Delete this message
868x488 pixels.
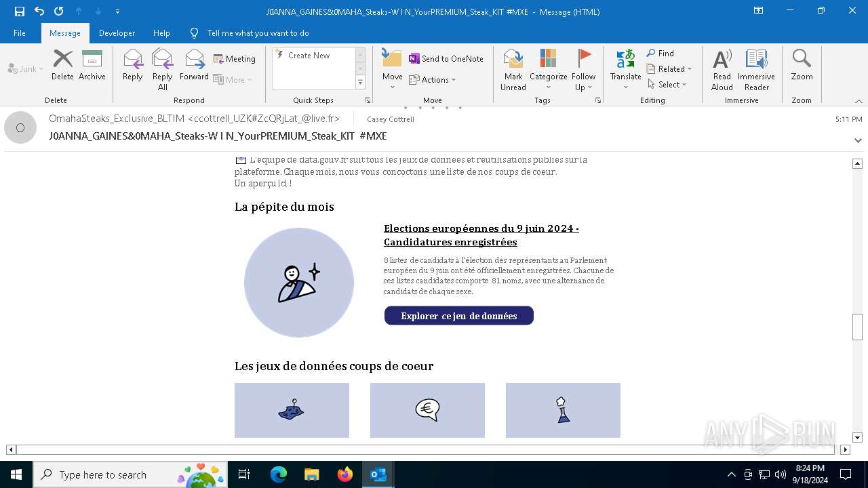coord(62,65)
